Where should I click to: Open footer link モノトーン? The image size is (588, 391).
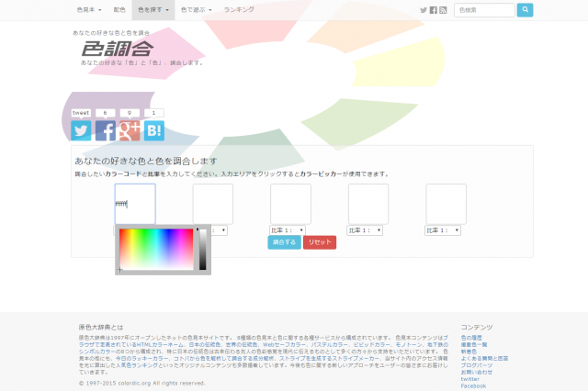click(x=409, y=344)
